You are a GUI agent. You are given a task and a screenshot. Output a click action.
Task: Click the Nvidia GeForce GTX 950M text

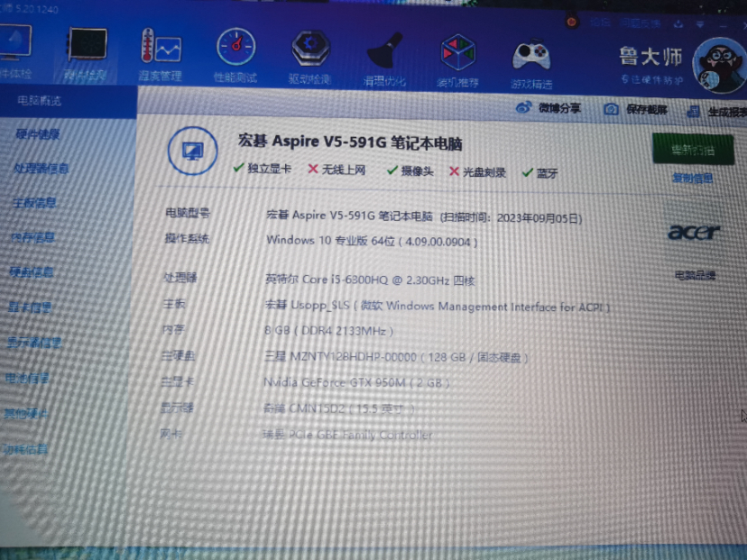[x=356, y=382]
